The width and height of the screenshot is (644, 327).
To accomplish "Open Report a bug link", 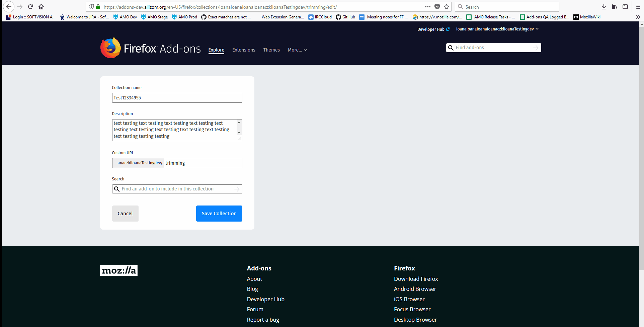I will pyautogui.click(x=263, y=320).
